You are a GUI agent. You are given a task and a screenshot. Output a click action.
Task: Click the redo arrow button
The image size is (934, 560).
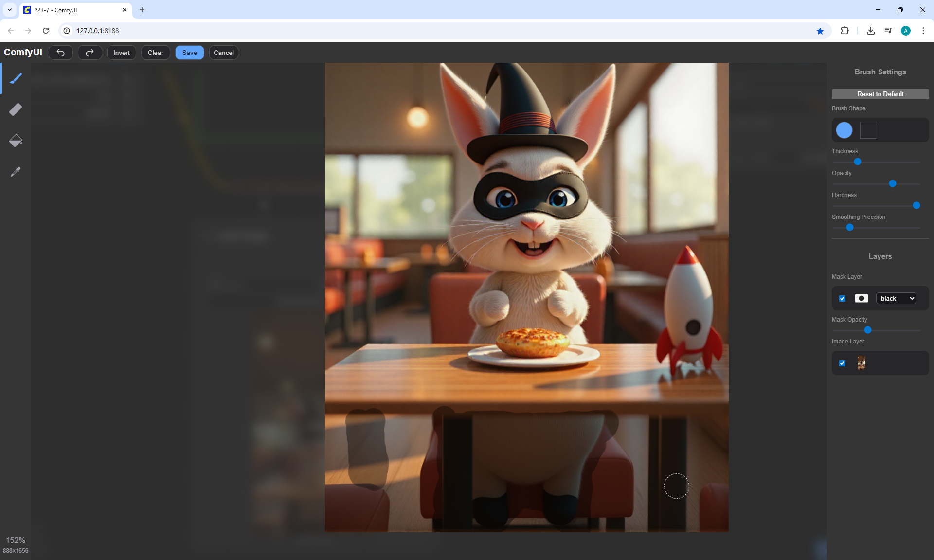(90, 53)
